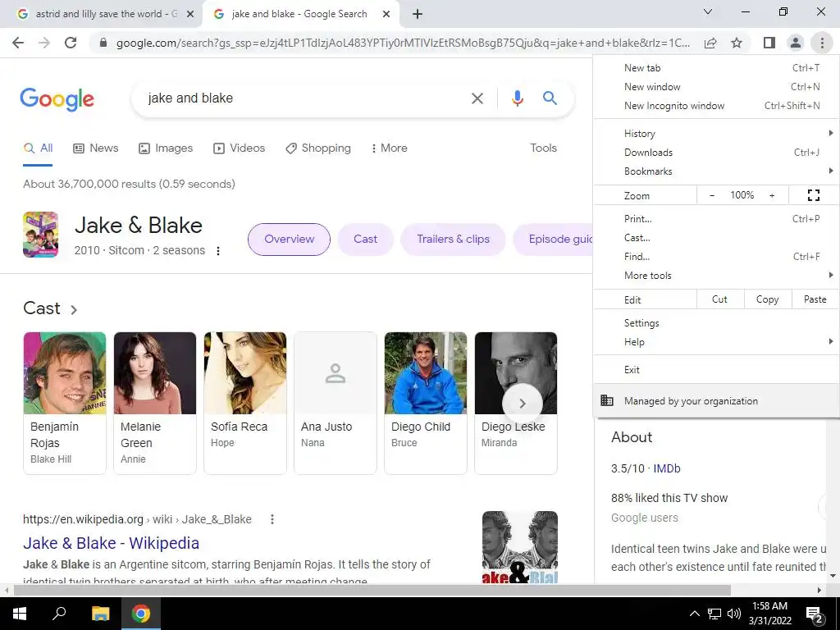Open volume control in system tray
The width and height of the screenshot is (840, 630).
[734, 614]
